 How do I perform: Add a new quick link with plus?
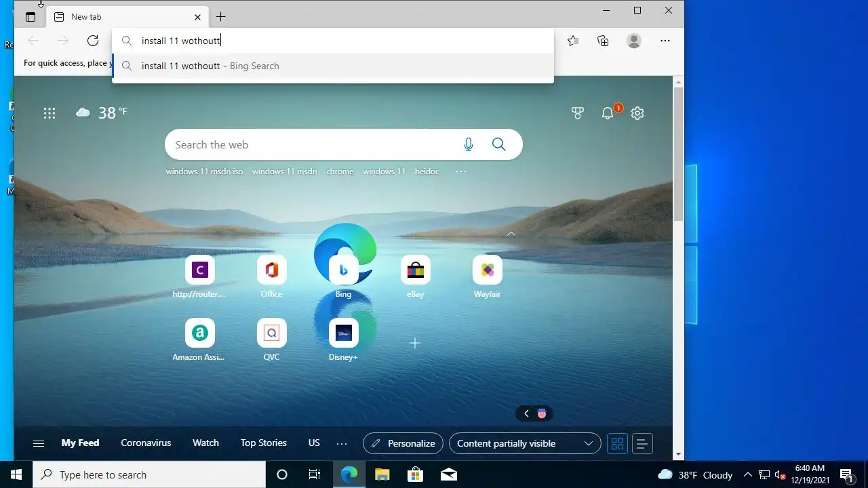pos(415,344)
